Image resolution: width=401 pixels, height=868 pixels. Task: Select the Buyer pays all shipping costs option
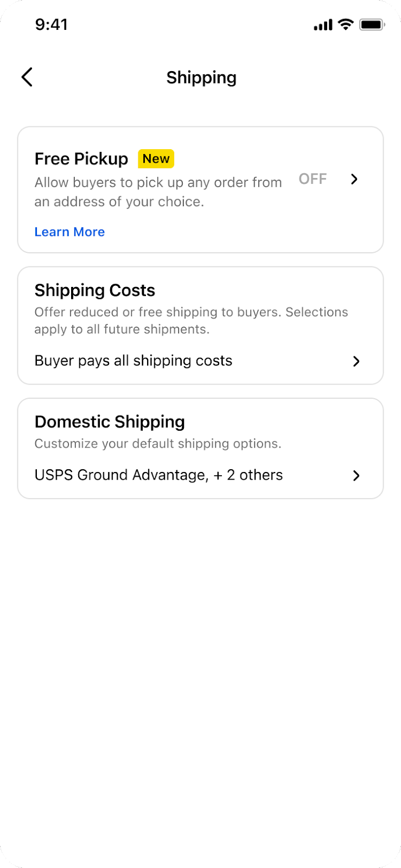[x=133, y=361]
